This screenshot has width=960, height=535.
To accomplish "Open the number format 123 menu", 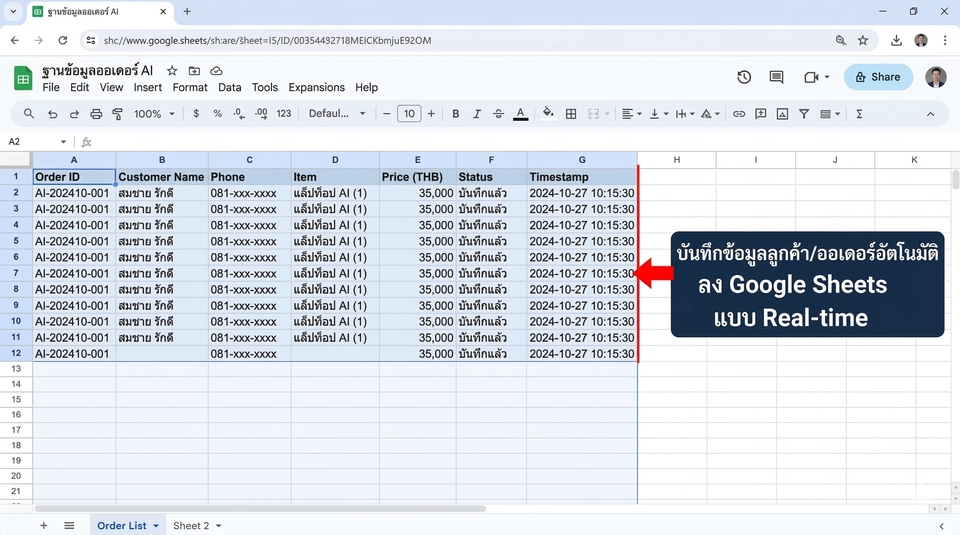I will pyautogui.click(x=283, y=114).
